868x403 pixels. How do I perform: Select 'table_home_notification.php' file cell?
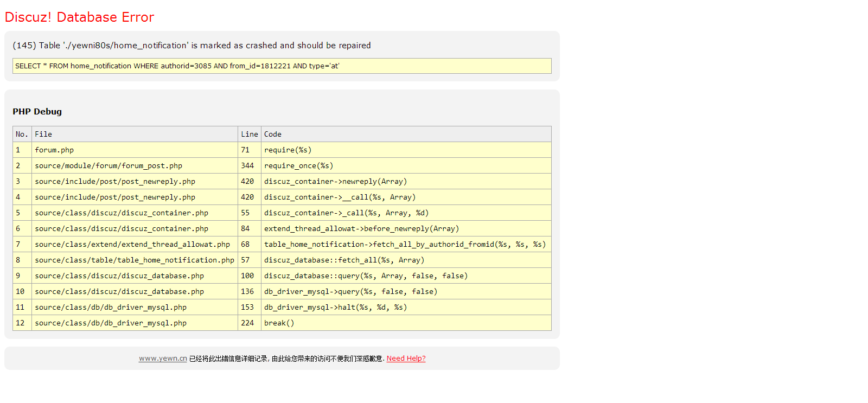point(135,260)
